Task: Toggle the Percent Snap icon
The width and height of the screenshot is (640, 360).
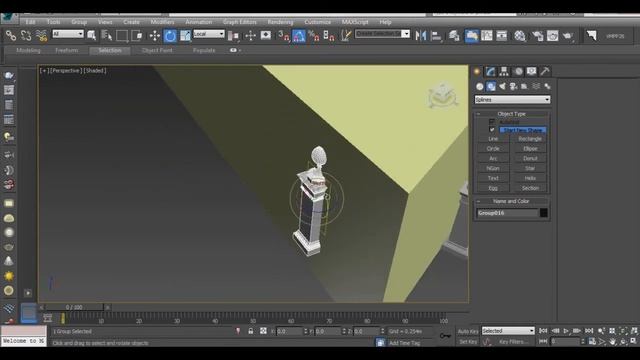Action: 314,36
